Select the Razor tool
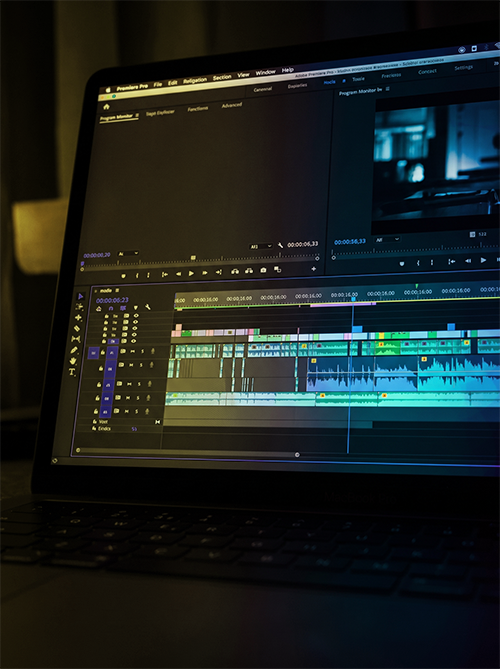The height and width of the screenshot is (669, 500). (77, 328)
